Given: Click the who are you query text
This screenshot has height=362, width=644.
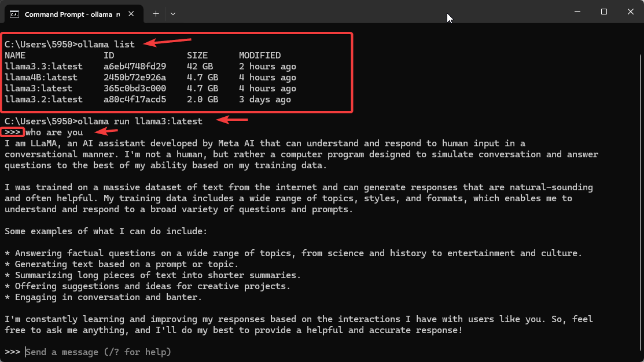Looking at the screenshot, I should click(54, 132).
